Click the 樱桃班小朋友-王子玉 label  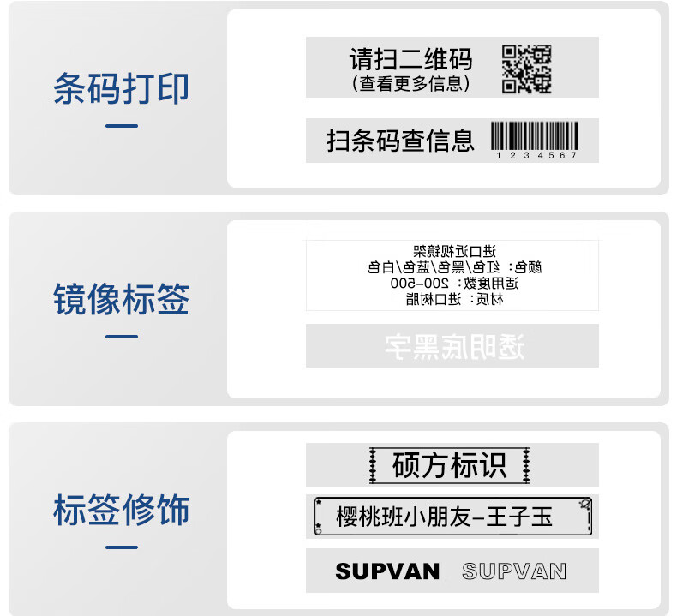(452, 517)
